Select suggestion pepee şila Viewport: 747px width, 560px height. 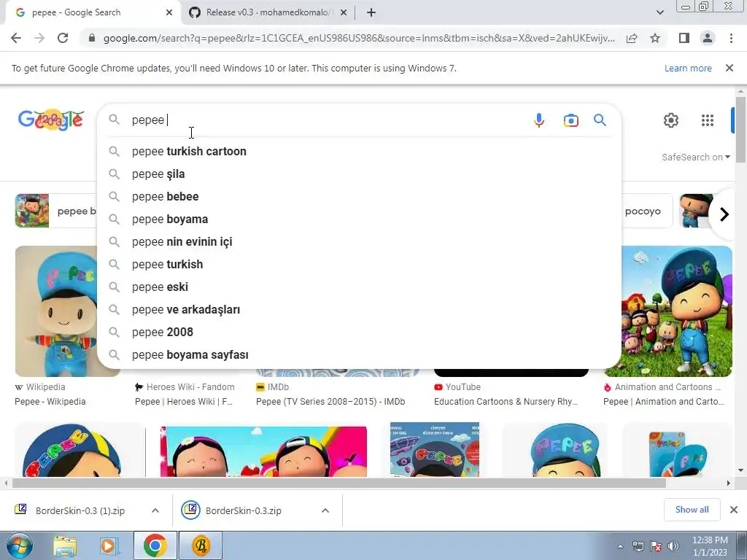pyautogui.click(x=359, y=174)
